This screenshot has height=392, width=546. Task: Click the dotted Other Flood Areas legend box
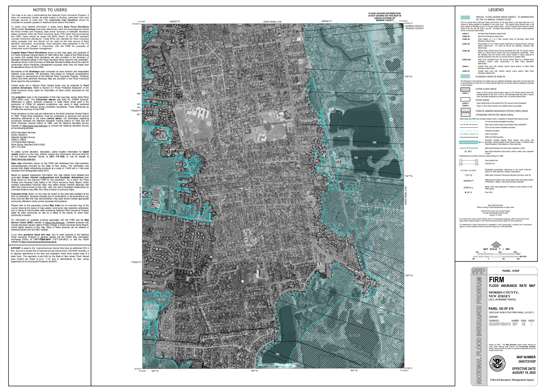(x=465, y=89)
